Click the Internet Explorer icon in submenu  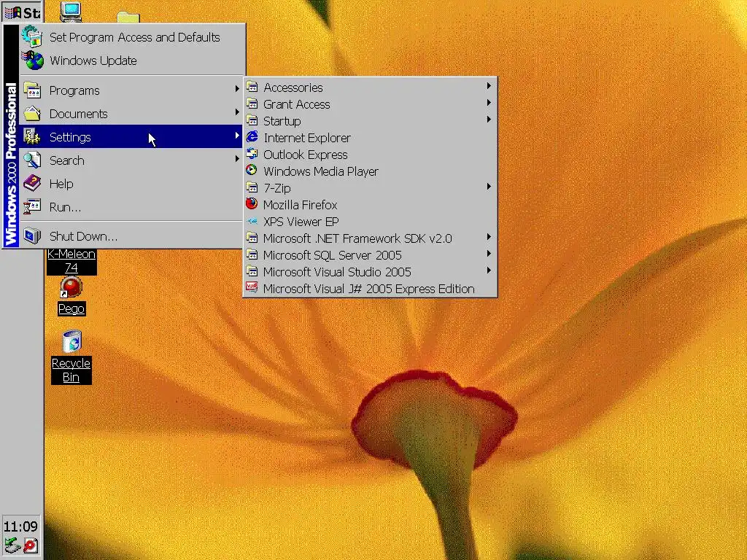(252, 137)
